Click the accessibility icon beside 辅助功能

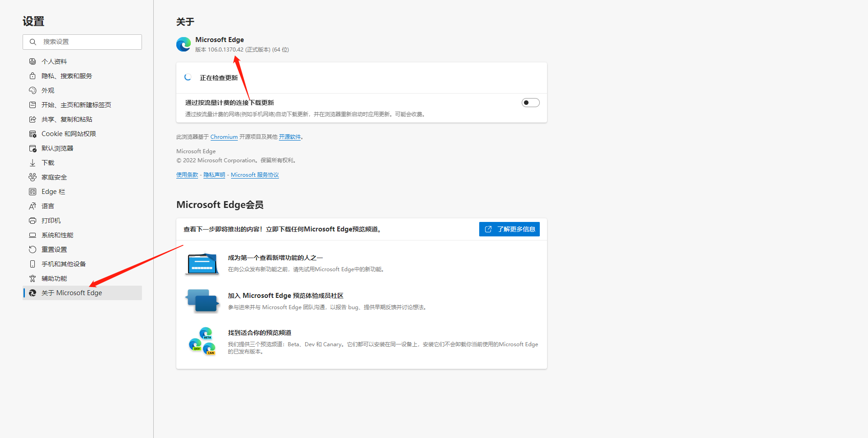coord(33,278)
